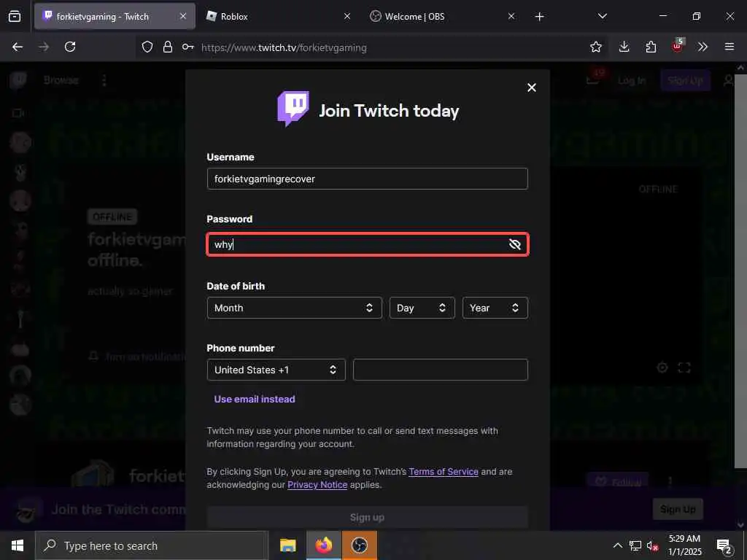Click Use email instead
Screen dimensions: 747x560
pyautogui.click(x=255, y=399)
